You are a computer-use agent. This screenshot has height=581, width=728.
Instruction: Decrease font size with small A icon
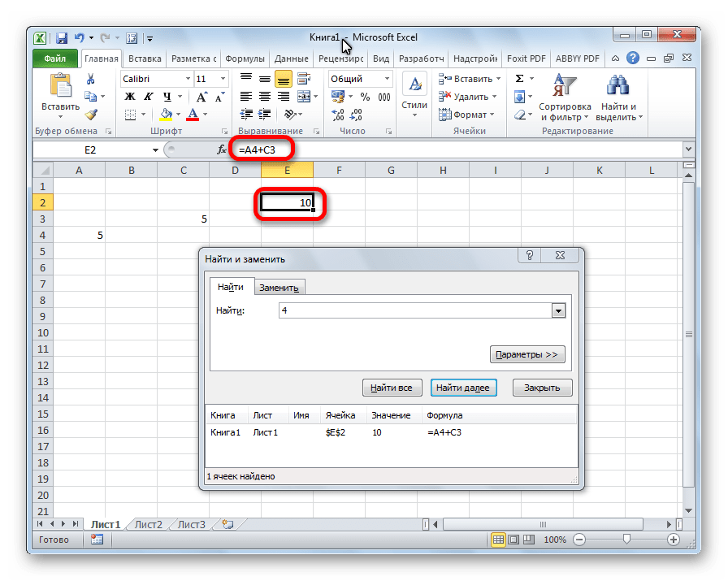(x=219, y=97)
